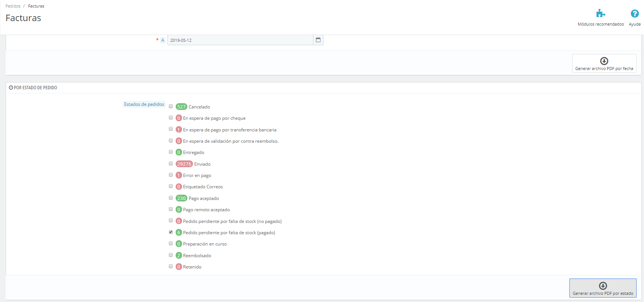Click the 527 badge next to Cancelado
Viewport: 644px width, 302px height.
pyautogui.click(x=181, y=107)
